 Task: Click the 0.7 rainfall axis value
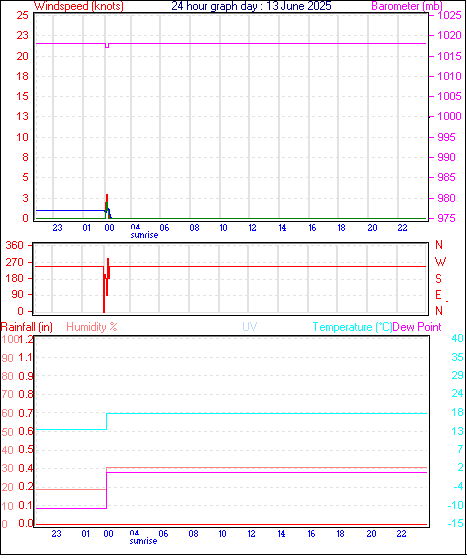coord(26,413)
